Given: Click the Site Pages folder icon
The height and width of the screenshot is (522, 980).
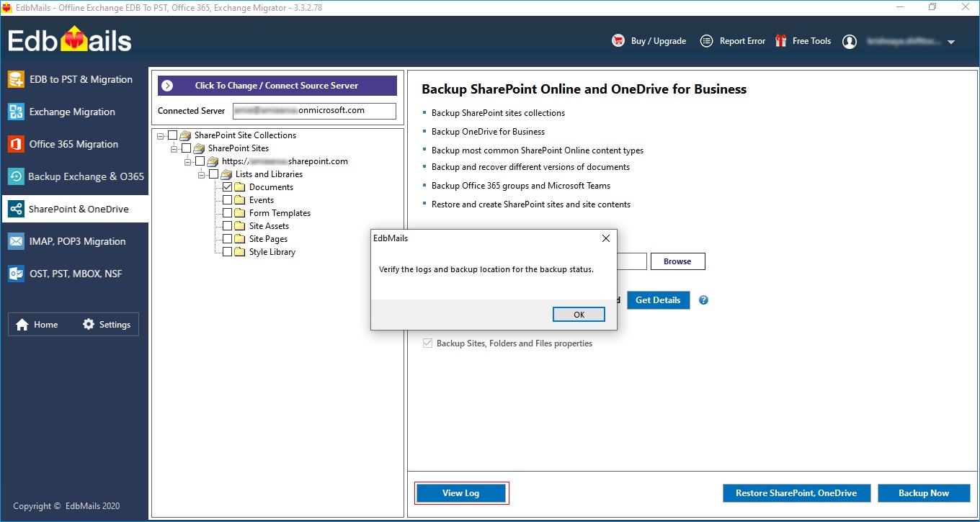Looking at the screenshot, I should click(241, 239).
